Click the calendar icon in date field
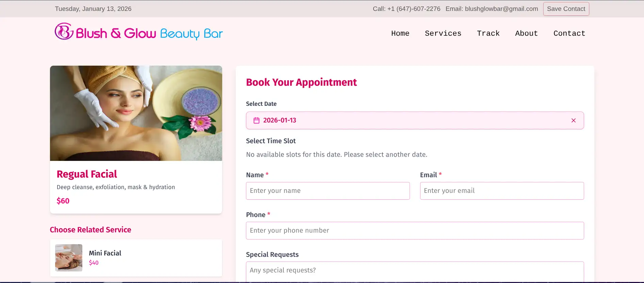 [257, 120]
